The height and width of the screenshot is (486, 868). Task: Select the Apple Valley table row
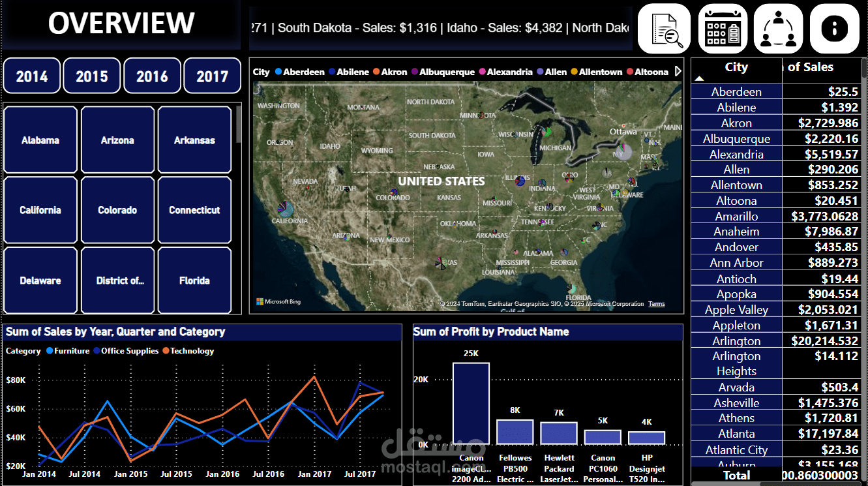pos(776,310)
